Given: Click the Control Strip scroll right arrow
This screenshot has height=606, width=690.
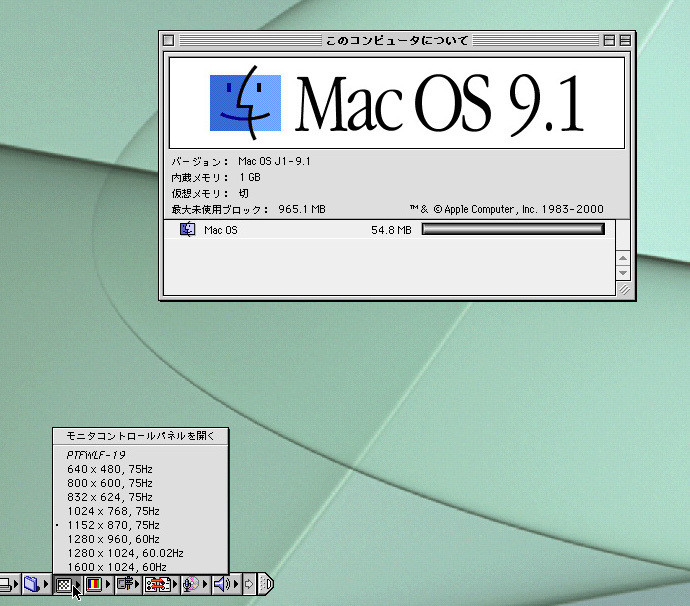Looking at the screenshot, I should coord(249,584).
